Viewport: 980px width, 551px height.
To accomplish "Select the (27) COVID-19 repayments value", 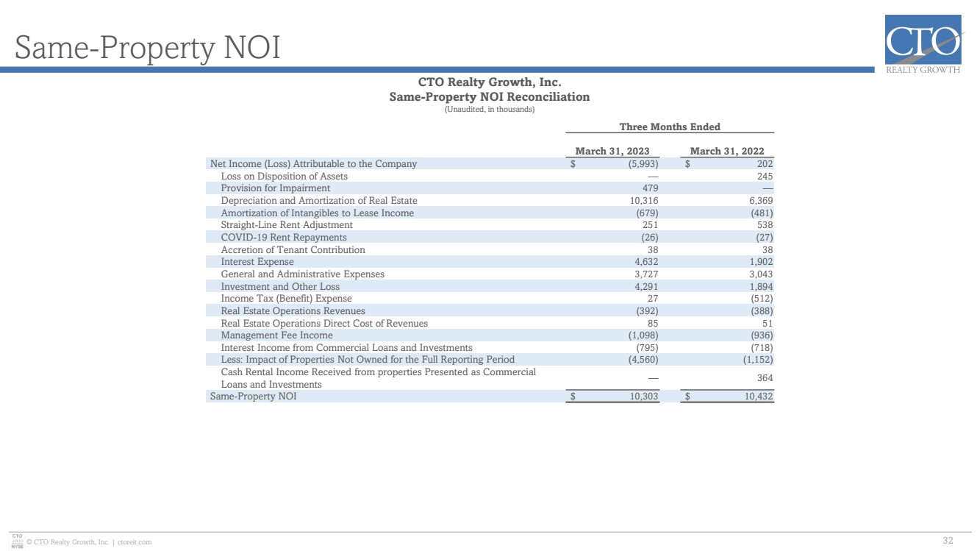I will (x=765, y=238).
